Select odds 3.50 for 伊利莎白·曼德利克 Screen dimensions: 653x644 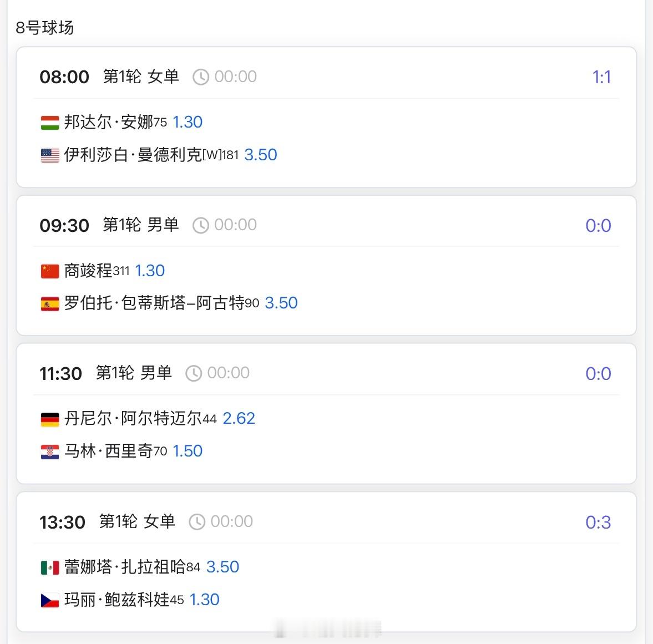click(261, 155)
